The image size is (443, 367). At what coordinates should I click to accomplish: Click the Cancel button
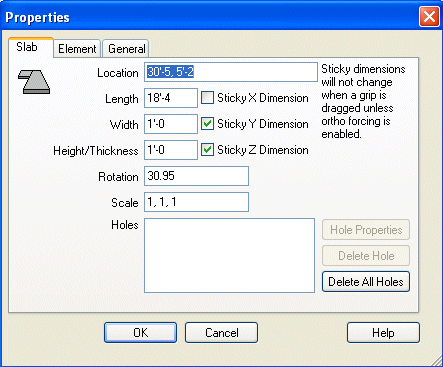pos(222,332)
